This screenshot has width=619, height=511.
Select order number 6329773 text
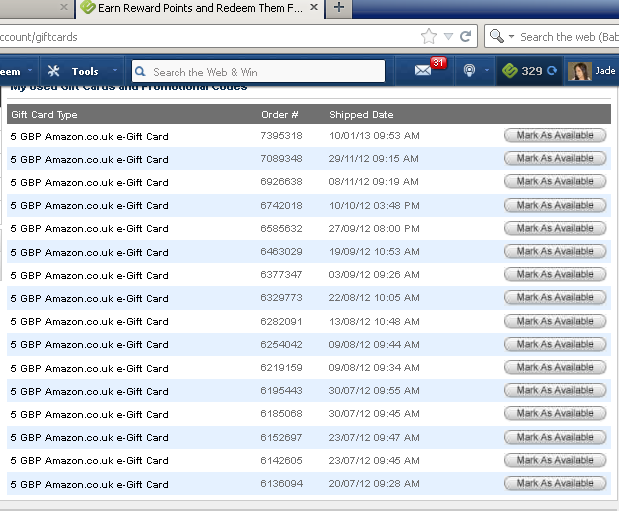point(281,298)
